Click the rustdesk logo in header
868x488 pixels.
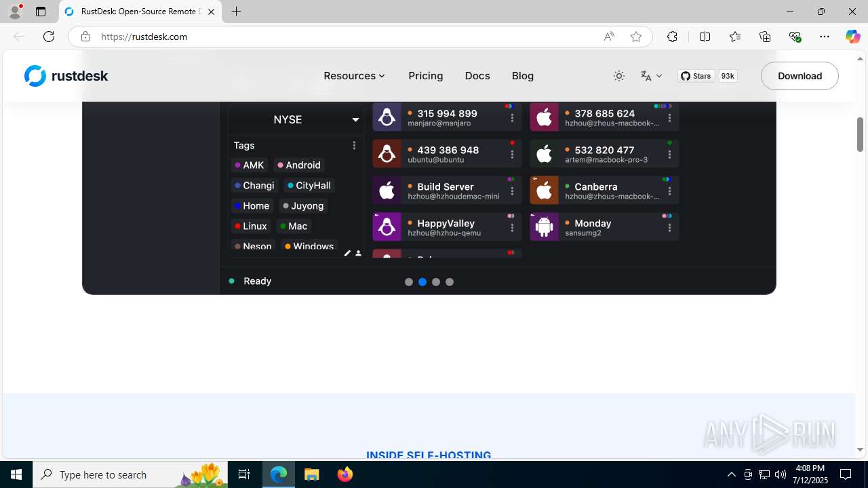click(x=66, y=76)
